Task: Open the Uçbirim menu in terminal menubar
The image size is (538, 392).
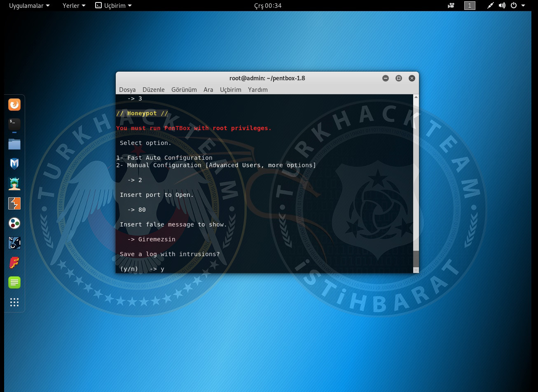Action: point(231,89)
